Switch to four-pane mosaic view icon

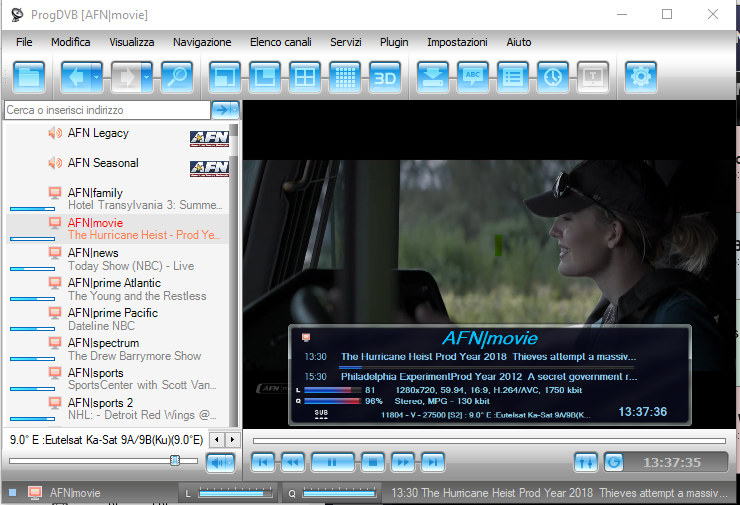coord(305,77)
